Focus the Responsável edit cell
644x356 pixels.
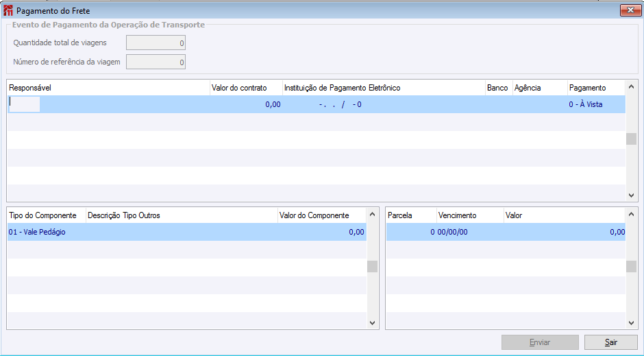coord(24,104)
